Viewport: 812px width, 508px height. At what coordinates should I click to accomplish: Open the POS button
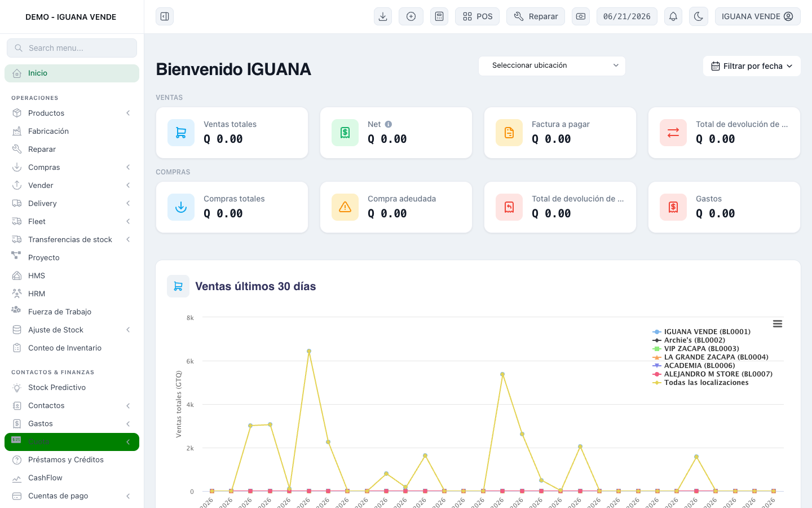coord(478,16)
